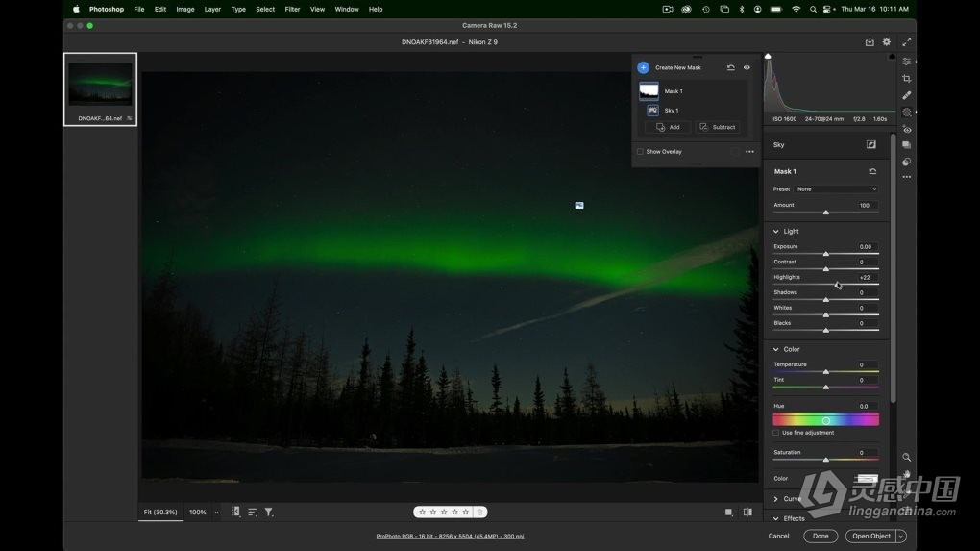
Task: Open the Filter menu
Action: [292, 10]
